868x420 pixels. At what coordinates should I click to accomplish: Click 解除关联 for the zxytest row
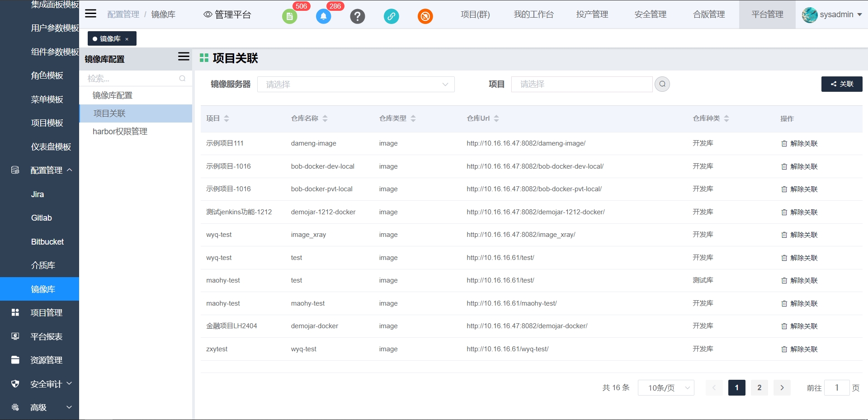coord(799,349)
